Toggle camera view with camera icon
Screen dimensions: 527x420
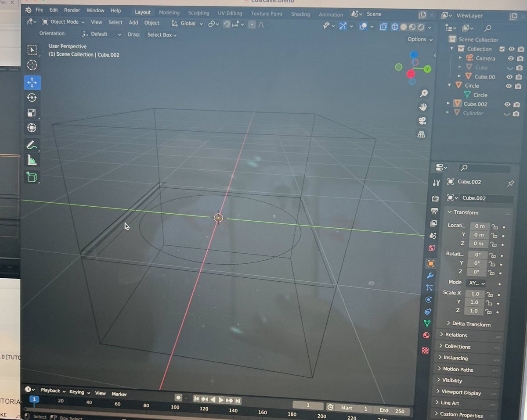click(x=422, y=121)
